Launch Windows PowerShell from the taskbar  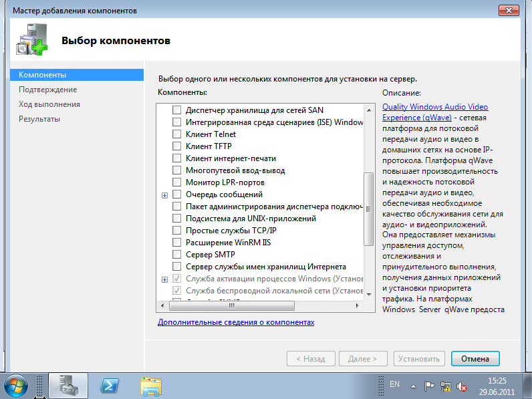pos(110,386)
